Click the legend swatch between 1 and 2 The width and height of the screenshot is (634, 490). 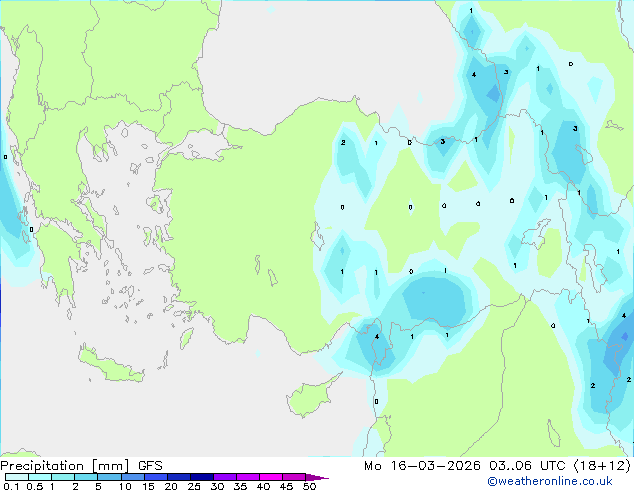tap(63, 477)
